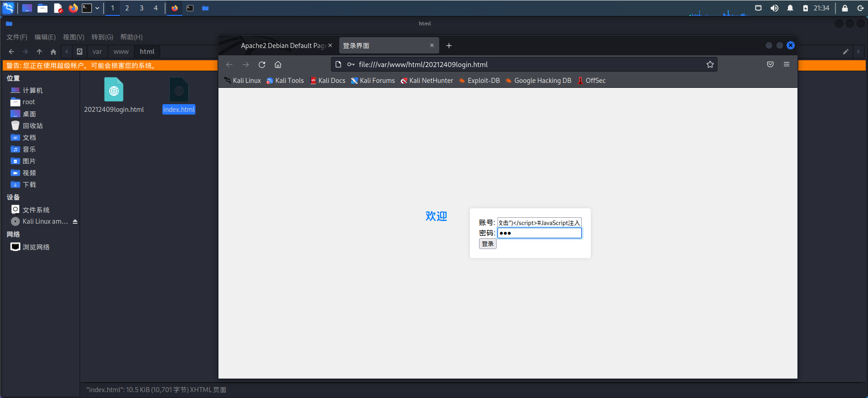868x398 pixels.
Task: Click the 账号 username input field
Action: [x=540, y=223]
